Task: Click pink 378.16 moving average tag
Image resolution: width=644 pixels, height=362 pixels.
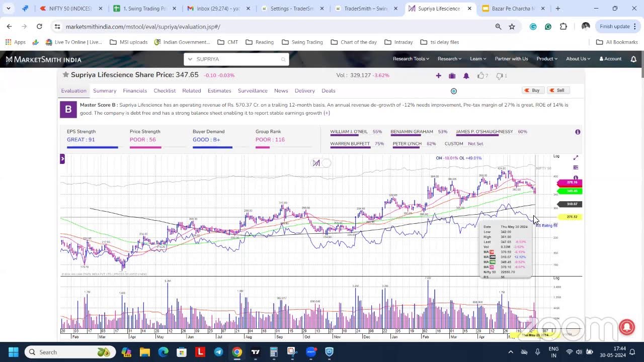Action: click(571, 183)
